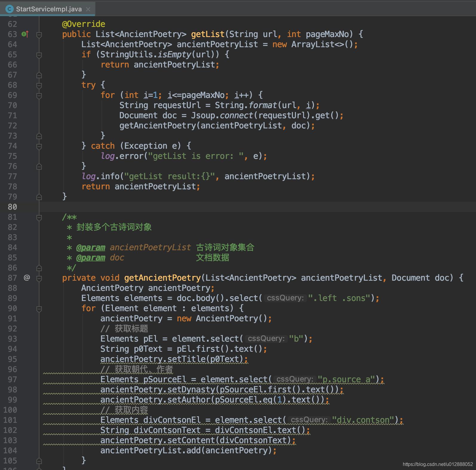Collapse the try block at line 68
The width and height of the screenshot is (476, 470).
39,85
